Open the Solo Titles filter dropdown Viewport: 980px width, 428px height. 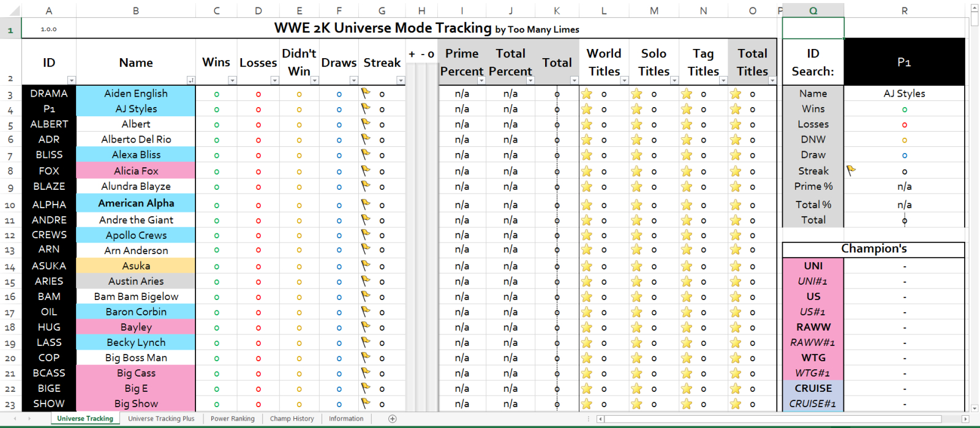tap(674, 80)
